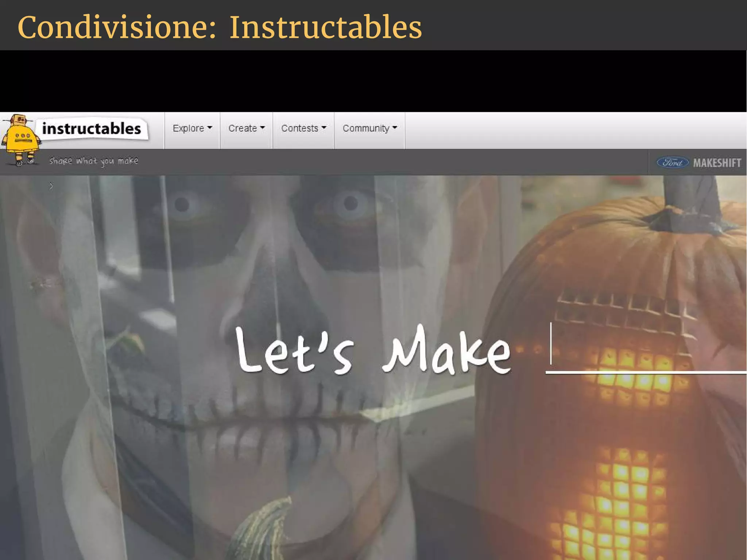Image resolution: width=747 pixels, height=560 pixels.
Task: Click the small chevron arrow below the tagline
Action: (51, 186)
